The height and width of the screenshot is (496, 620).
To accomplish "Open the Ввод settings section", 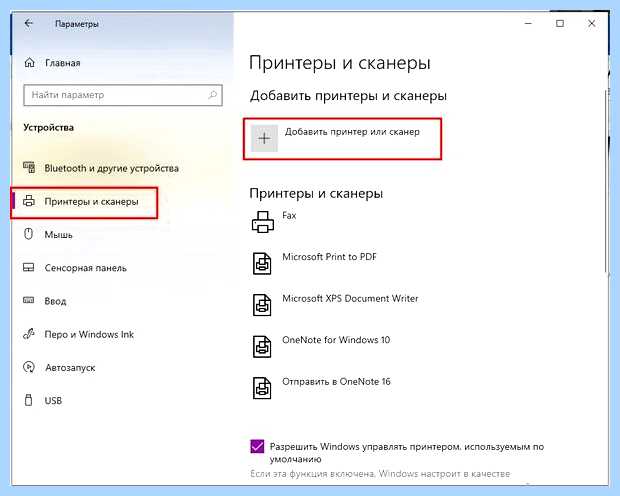I will (x=55, y=301).
